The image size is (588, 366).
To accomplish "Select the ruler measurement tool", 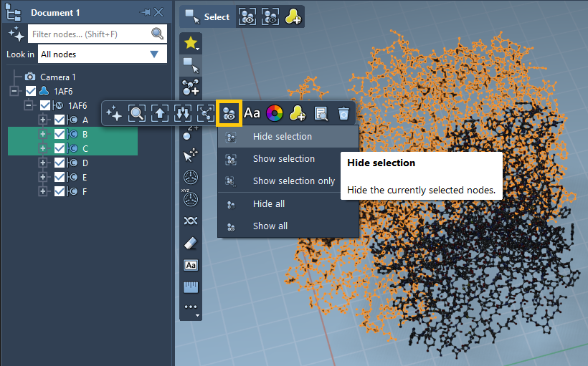I will pos(190,287).
